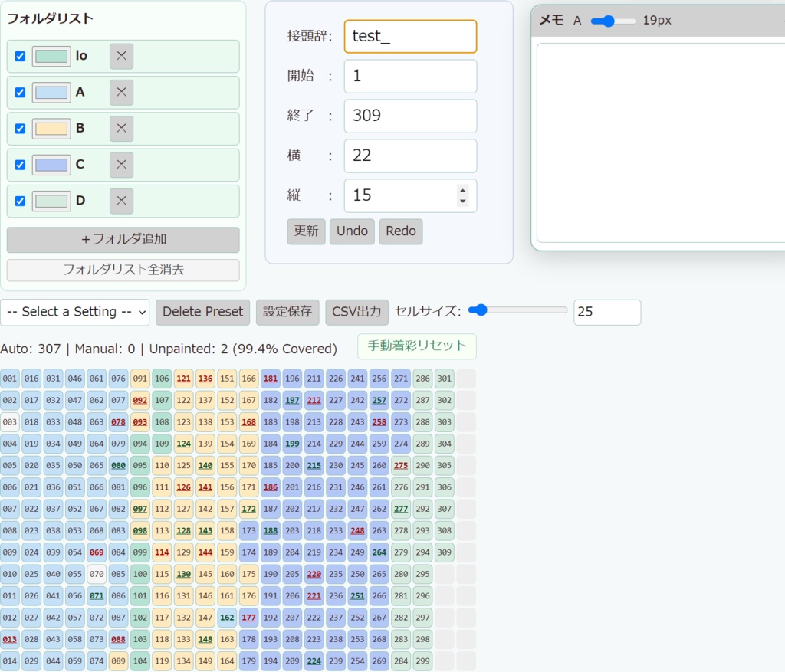Screen dimensions: 785x672
Task: Select underlined green cell 197
Action: (292, 400)
